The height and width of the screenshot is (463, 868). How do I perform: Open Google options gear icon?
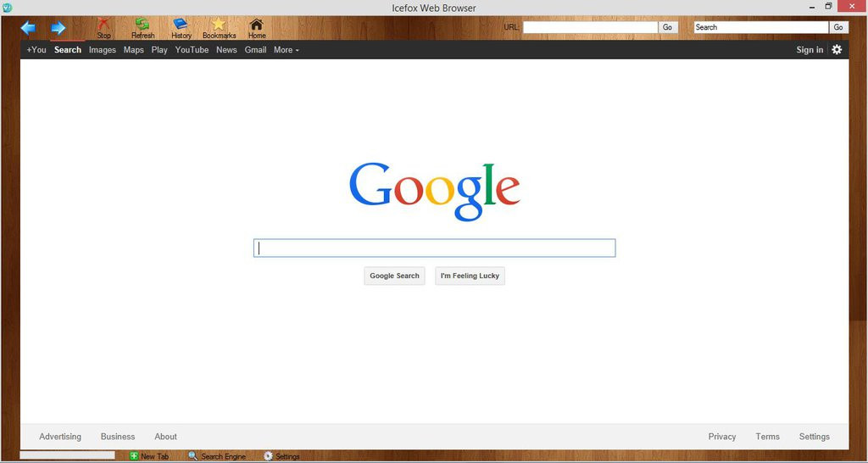837,49
